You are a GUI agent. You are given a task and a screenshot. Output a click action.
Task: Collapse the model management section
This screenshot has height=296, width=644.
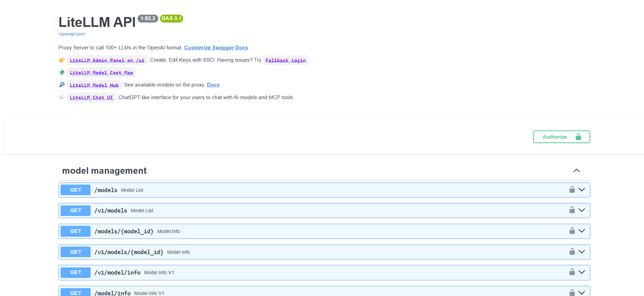click(576, 171)
